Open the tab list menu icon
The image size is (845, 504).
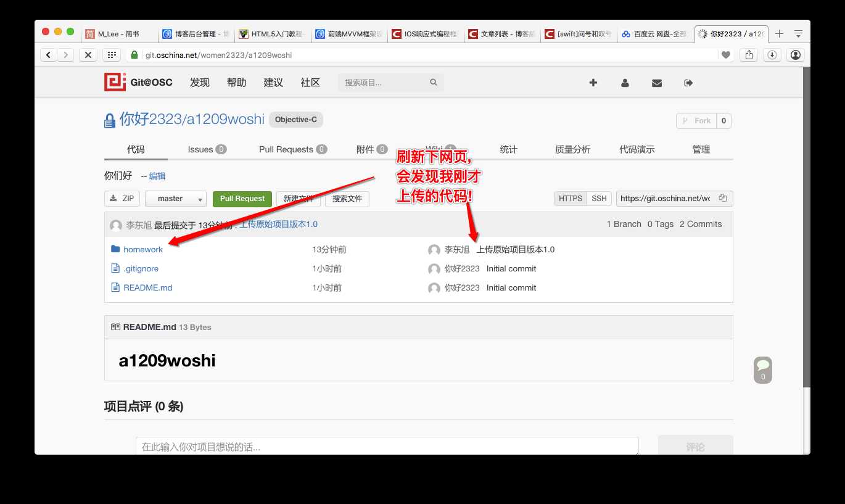pyautogui.click(x=799, y=34)
